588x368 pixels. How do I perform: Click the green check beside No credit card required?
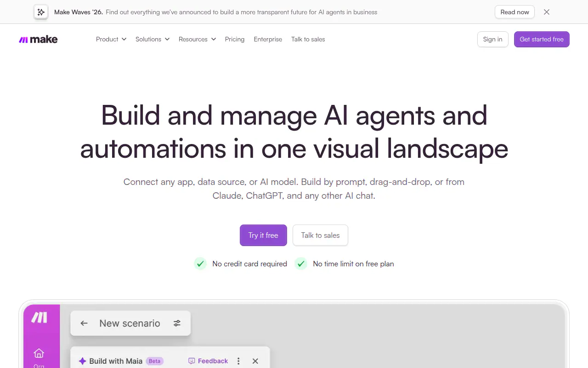pyautogui.click(x=200, y=264)
